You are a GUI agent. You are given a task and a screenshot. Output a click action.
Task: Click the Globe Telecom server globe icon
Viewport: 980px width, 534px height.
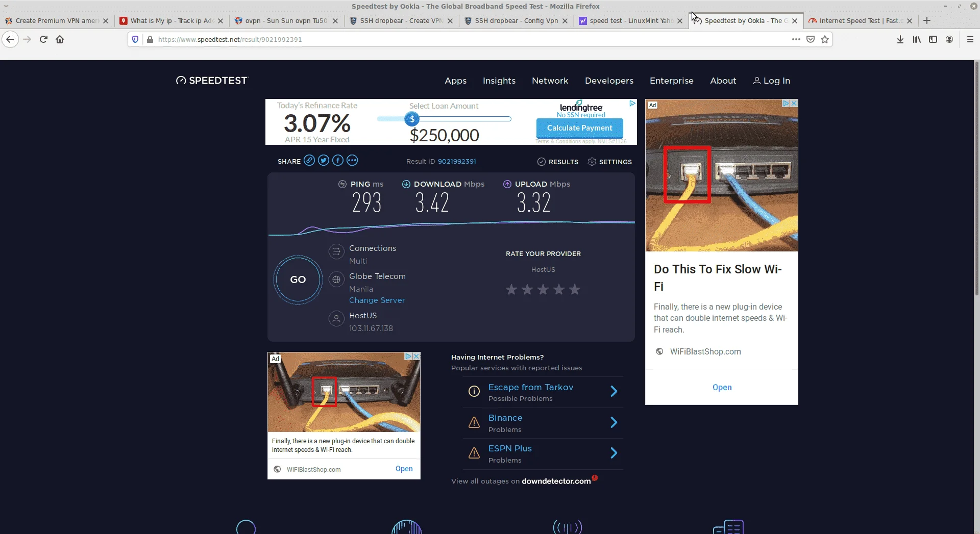click(x=336, y=279)
